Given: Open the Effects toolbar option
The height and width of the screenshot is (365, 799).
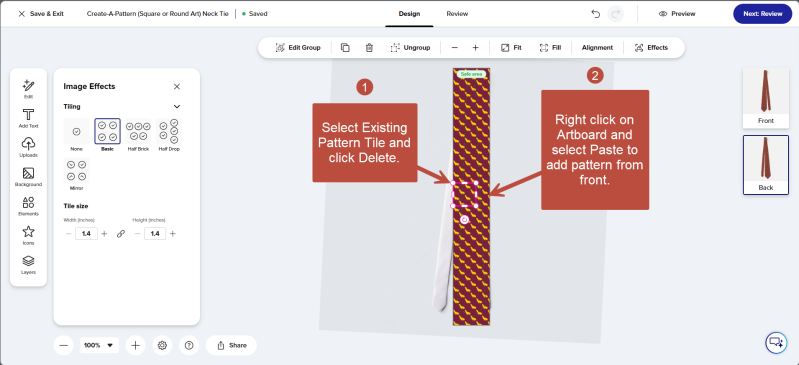Looking at the screenshot, I should click(x=651, y=47).
